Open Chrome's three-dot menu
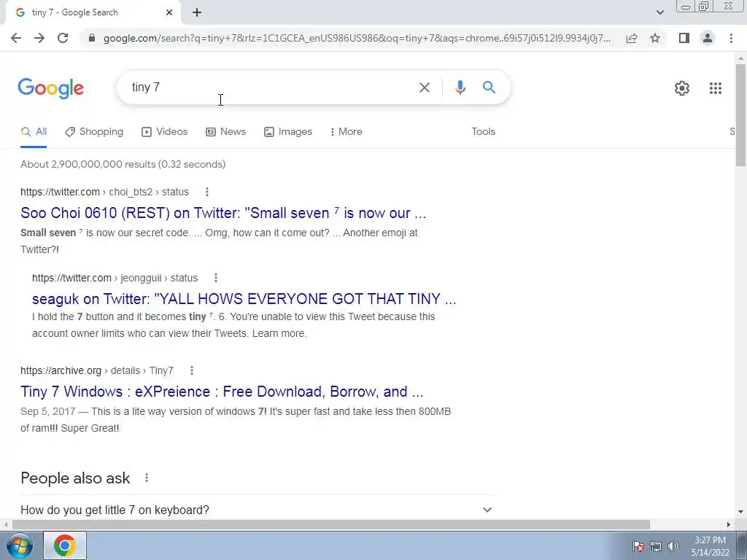The height and width of the screenshot is (560, 747). point(731,38)
